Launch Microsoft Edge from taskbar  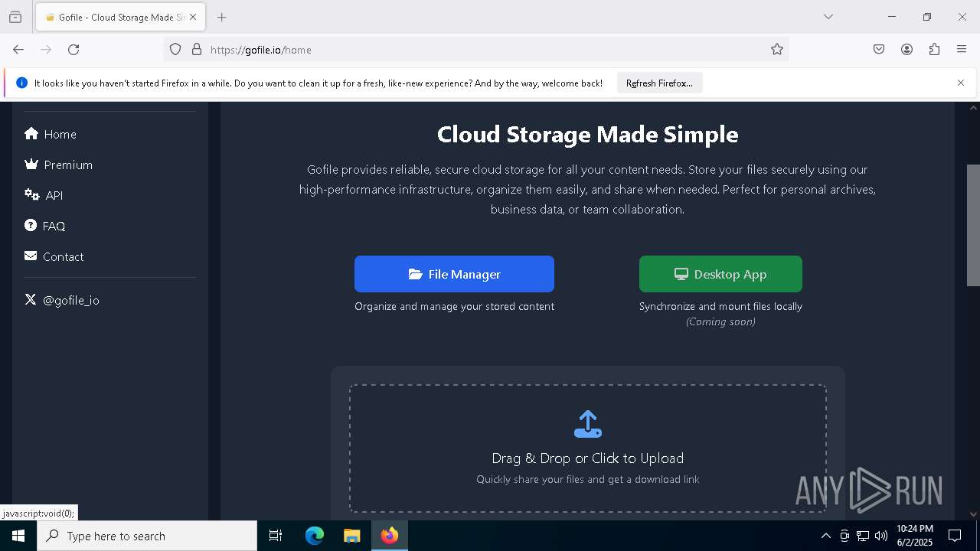point(315,536)
